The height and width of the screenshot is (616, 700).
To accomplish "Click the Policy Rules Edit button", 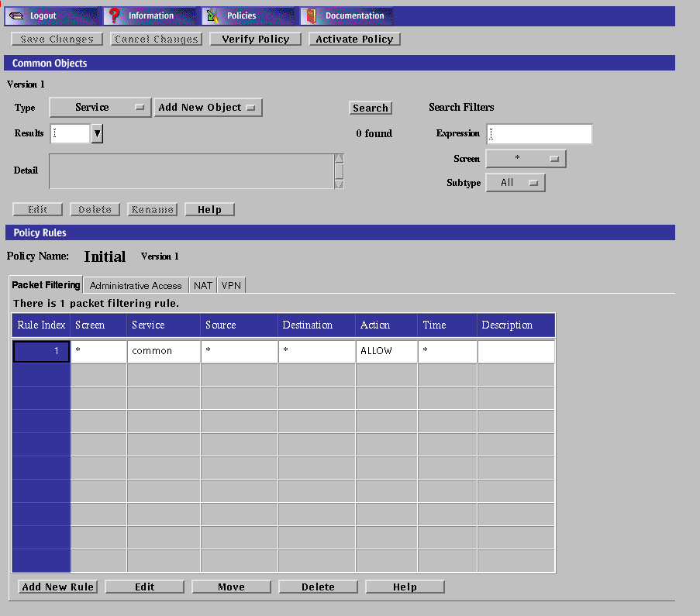I will 145,587.
